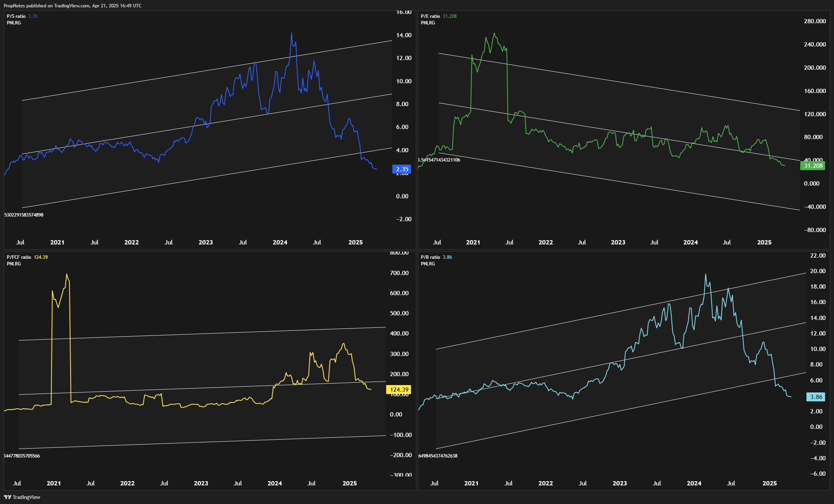Click the TradingView logo at bottom left
The width and height of the screenshot is (834, 504).
point(22,497)
